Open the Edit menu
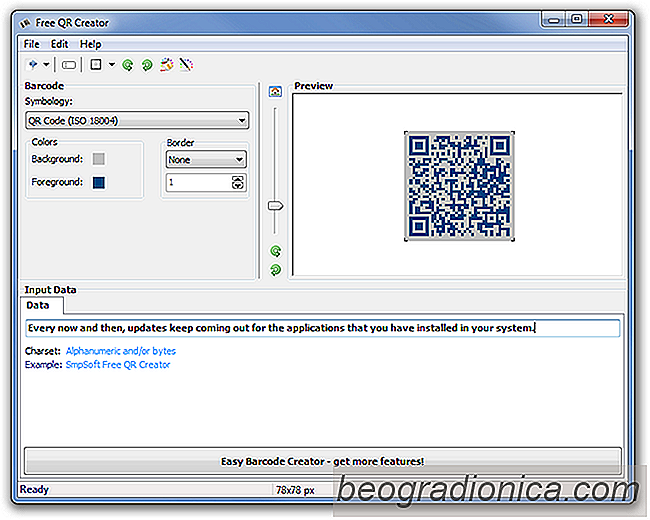Screen dimensions: 650x520 click(x=59, y=44)
